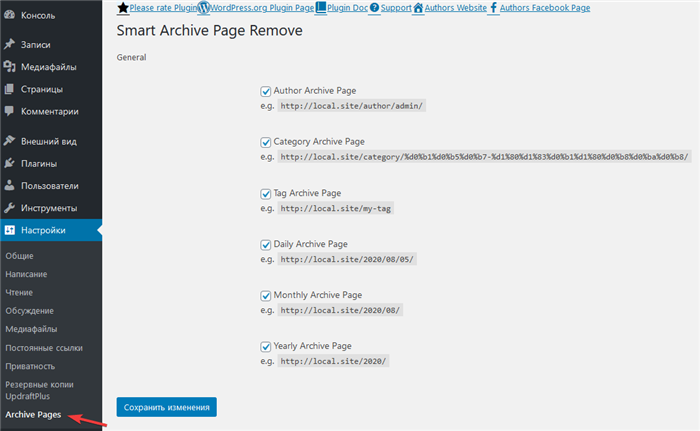Screen dimensions: 700x431
Task: Open the Комментарии menu item
Action: [x=51, y=111]
